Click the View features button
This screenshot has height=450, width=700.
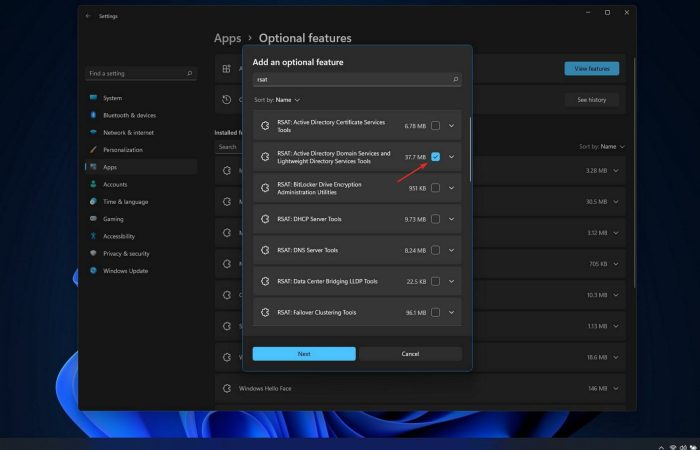pyautogui.click(x=592, y=69)
